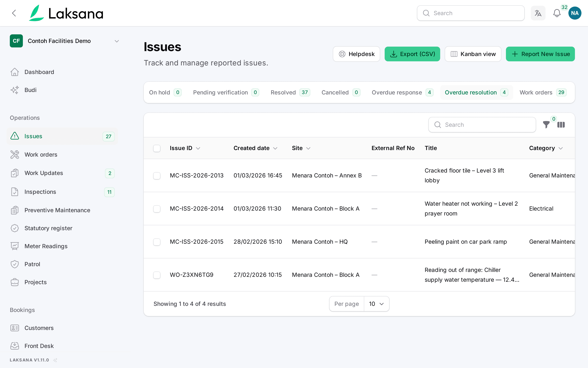Switch to Resolved tab
This screenshot has height=368, width=588.
tap(290, 92)
